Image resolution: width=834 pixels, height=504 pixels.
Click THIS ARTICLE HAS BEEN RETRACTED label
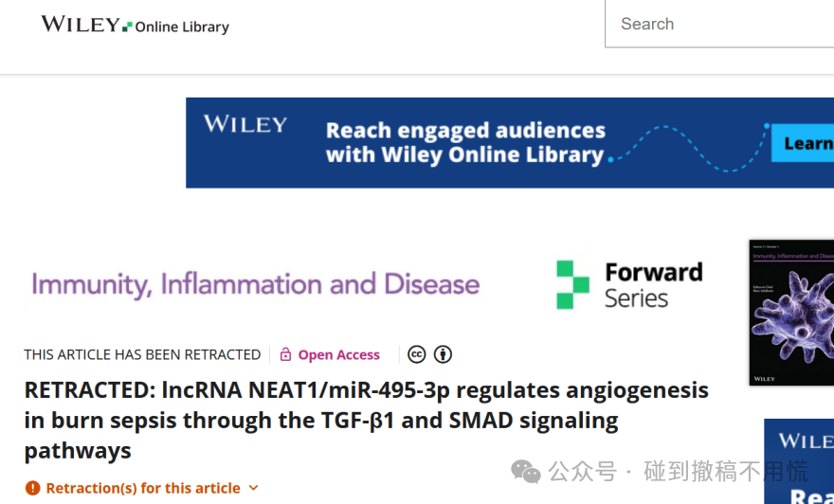[x=142, y=354]
